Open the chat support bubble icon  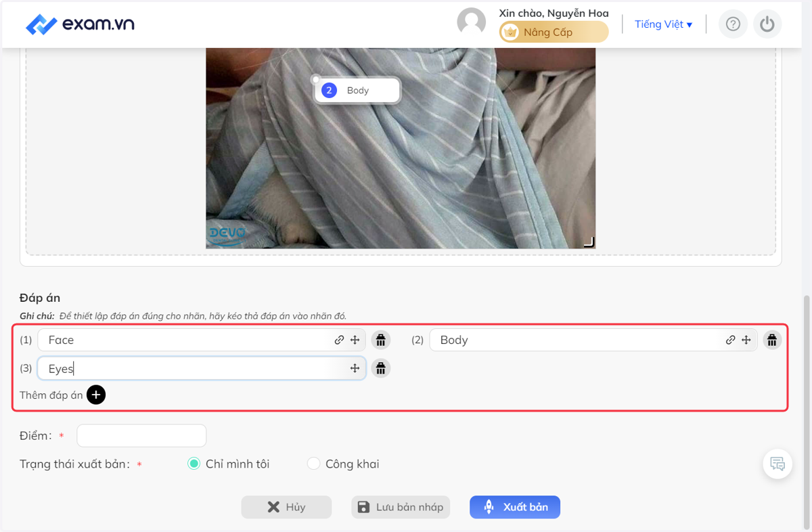[x=777, y=464]
